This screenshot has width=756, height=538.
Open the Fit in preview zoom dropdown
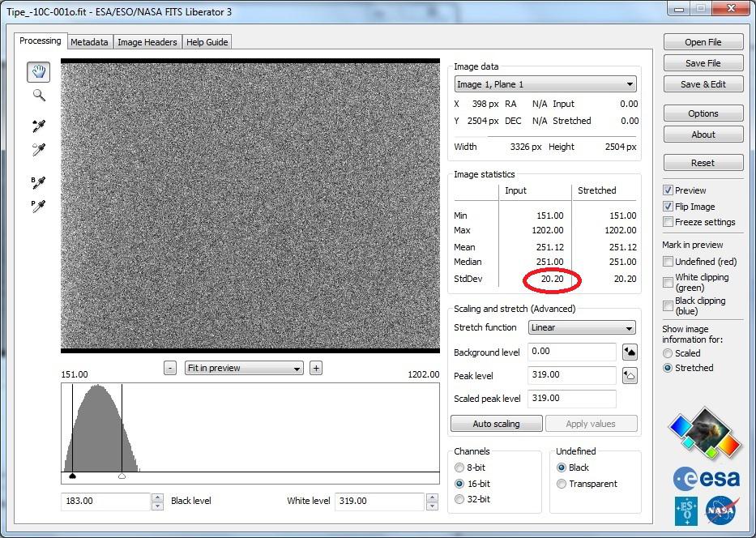pyautogui.click(x=244, y=369)
